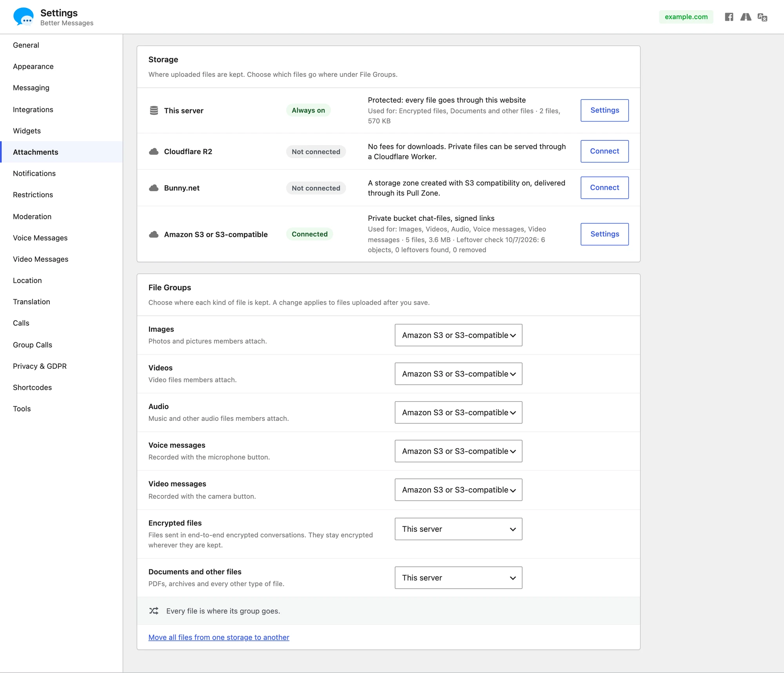Open the Widgets section
The image size is (784, 673).
(62, 131)
